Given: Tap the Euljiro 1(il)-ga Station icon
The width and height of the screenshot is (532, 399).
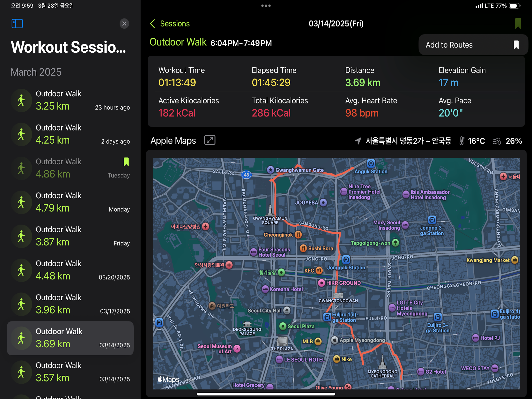Looking at the screenshot, I should point(327,317).
